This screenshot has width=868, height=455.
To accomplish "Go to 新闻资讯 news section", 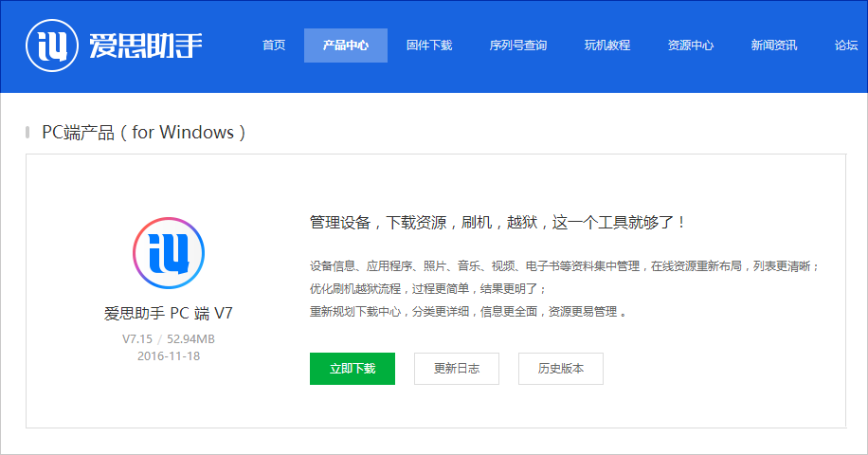I will pos(774,45).
